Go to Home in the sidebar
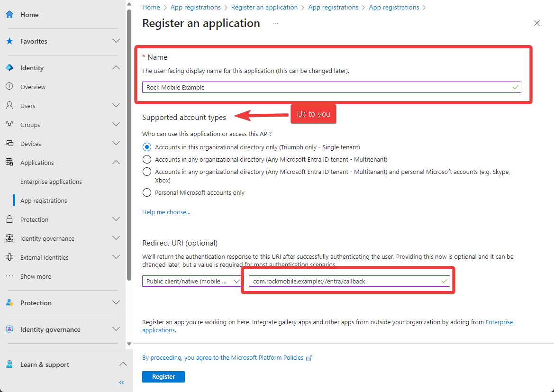This screenshot has width=554, height=392. (29, 15)
